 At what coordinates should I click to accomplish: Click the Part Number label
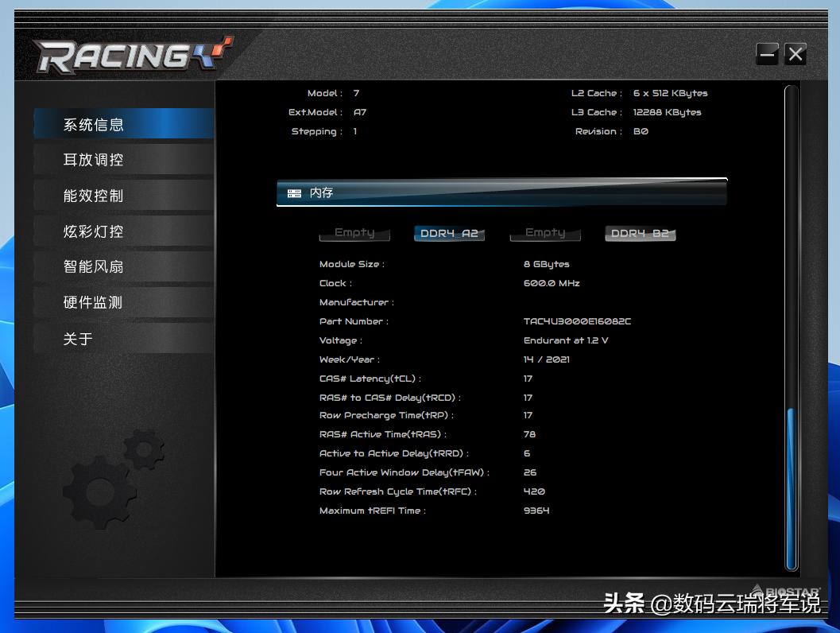354,321
